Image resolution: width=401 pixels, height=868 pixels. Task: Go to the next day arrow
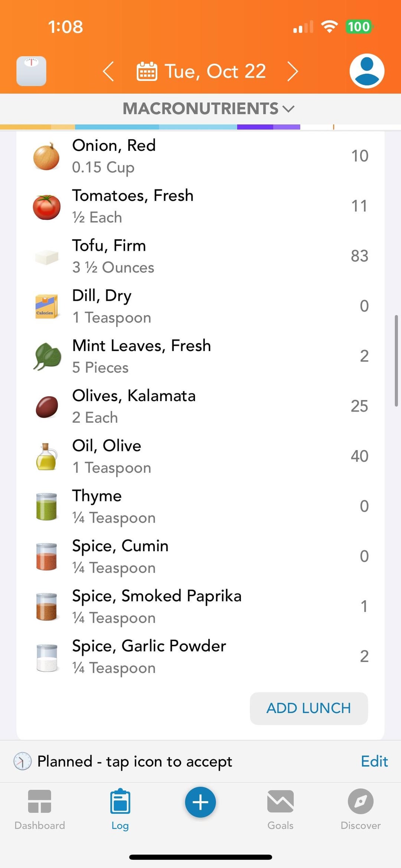tap(293, 71)
